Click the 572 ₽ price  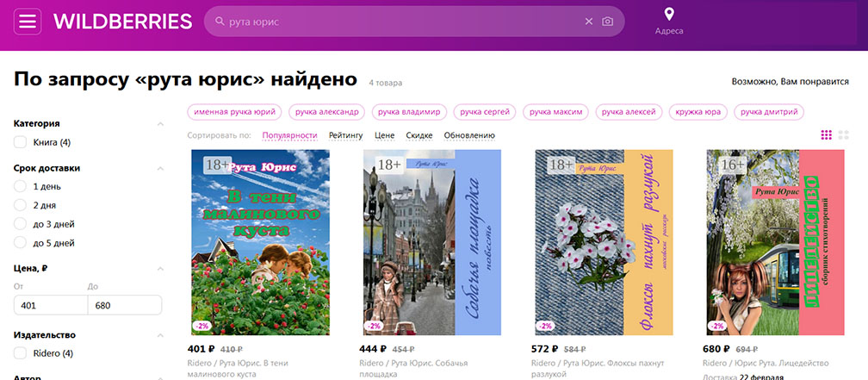coord(545,349)
